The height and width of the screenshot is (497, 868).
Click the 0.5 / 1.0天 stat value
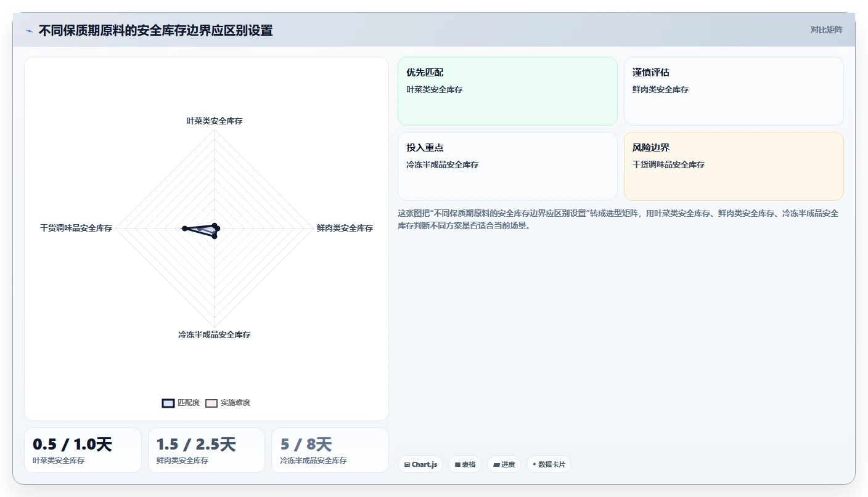72,444
